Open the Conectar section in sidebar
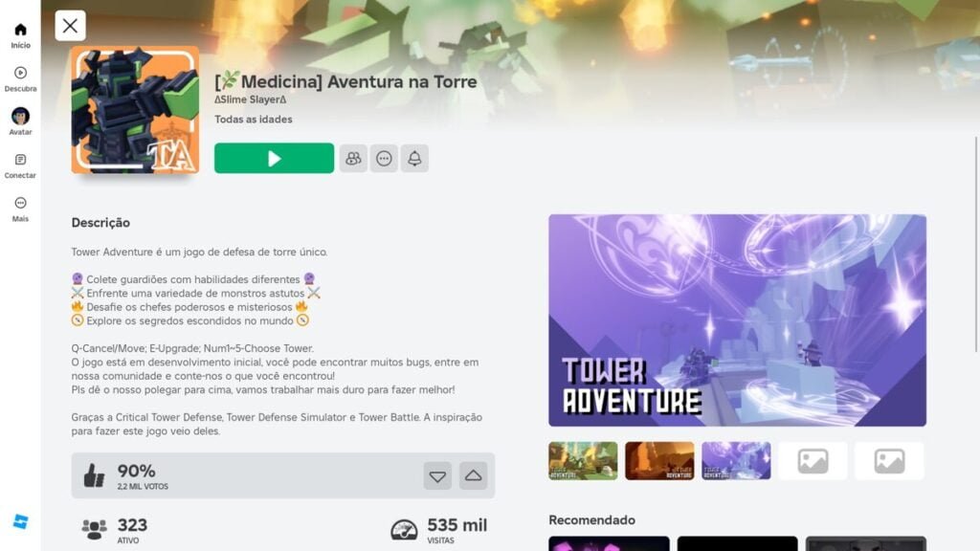Screen dimensions: 980x551 pos(20,166)
